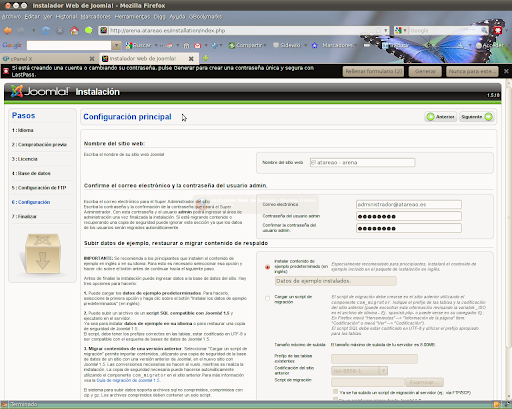Click the Joomla logo in the installer header
Image resolution: width=512 pixels, height=409 pixels.
[x=40, y=91]
